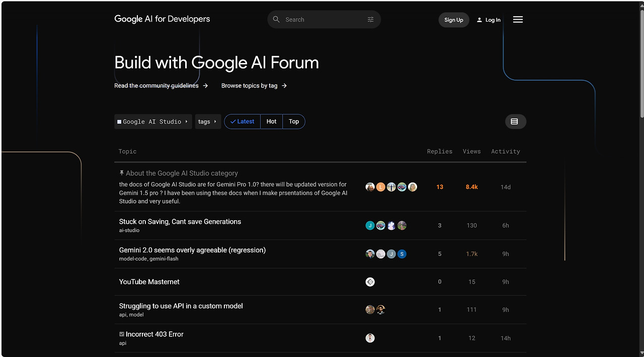The image size is (644, 357).
Task: Click the magnifying glass search icon
Action: 276,20
